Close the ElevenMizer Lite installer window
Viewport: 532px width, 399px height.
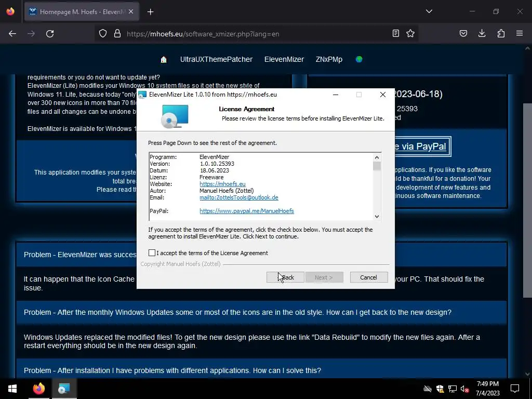coord(383,95)
